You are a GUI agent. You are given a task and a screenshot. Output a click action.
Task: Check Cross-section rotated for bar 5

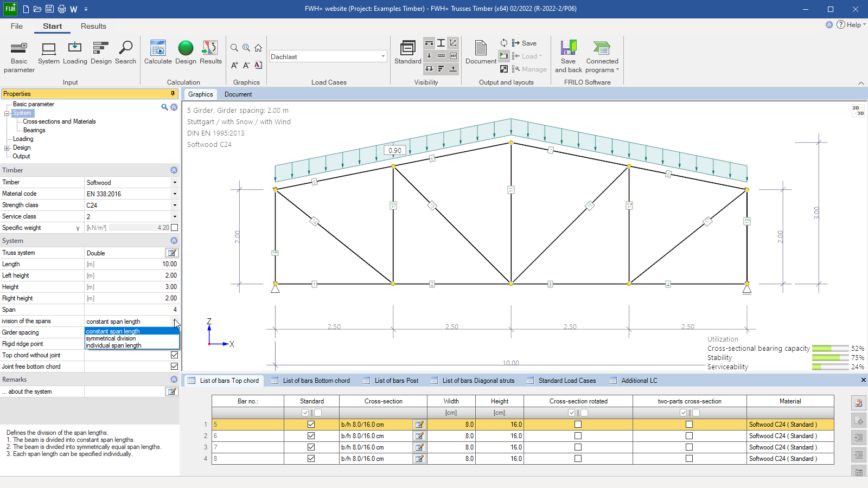(x=578, y=425)
